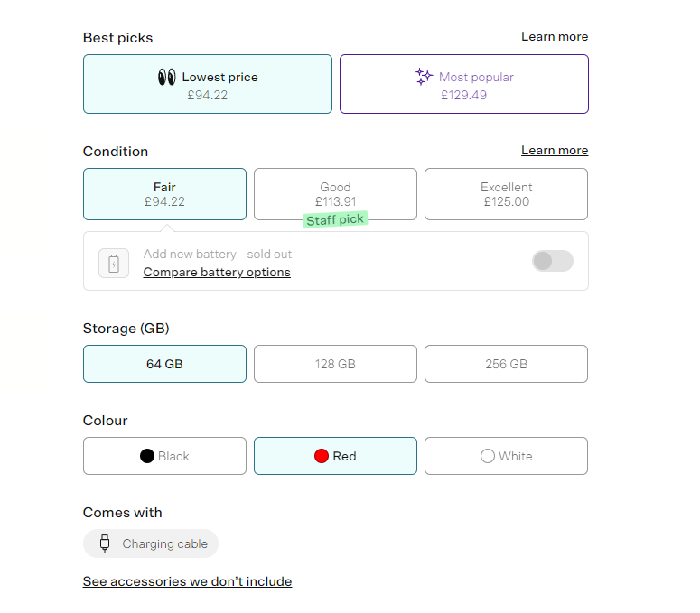Select the Lowest price best pick

(x=208, y=85)
